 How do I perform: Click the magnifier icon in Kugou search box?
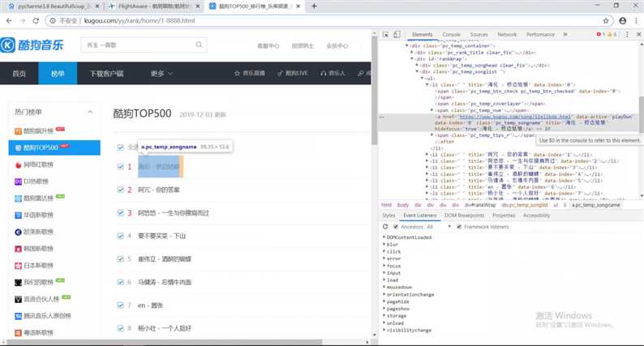point(199,45)
